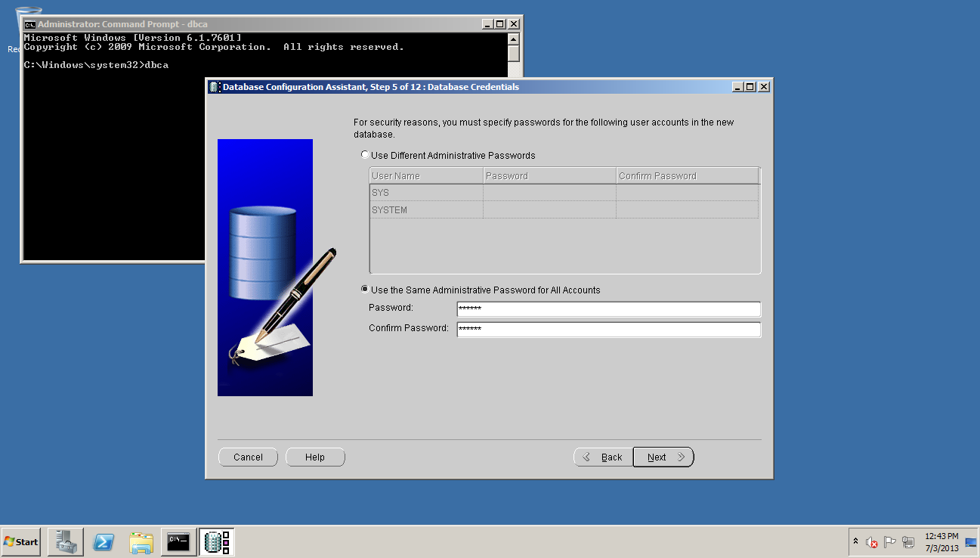
Task: Open Command Prompt window system menu icon
Action: [30, 24]
